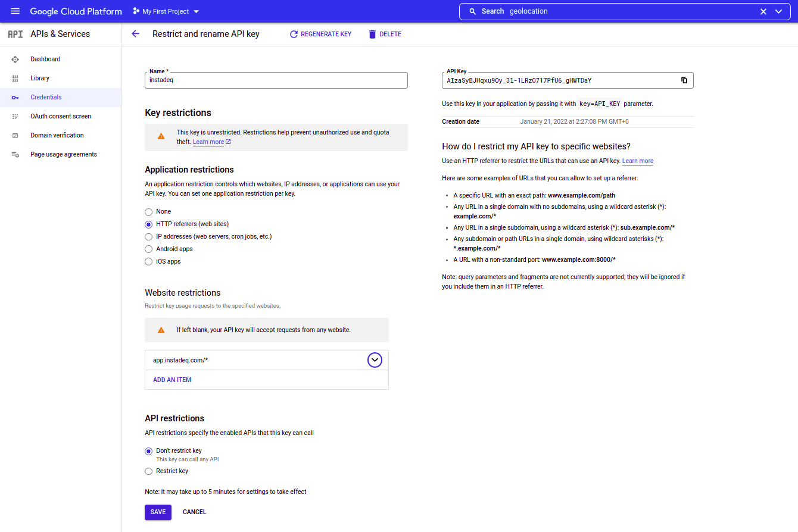Click the key=API_KEY code snippet

click(600, 104)
